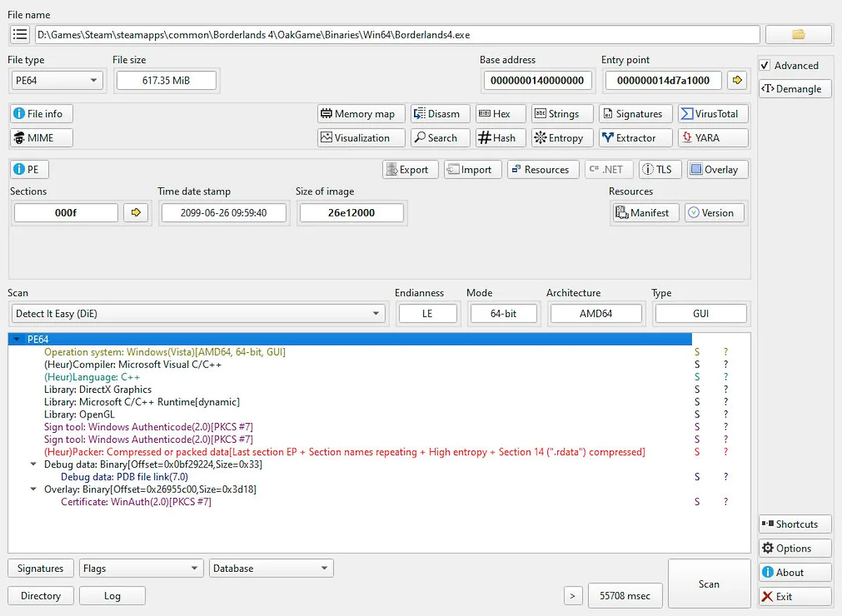Launch VirusTotal lookup
This screenshot has width=842, height=616.
pos(713,114)
